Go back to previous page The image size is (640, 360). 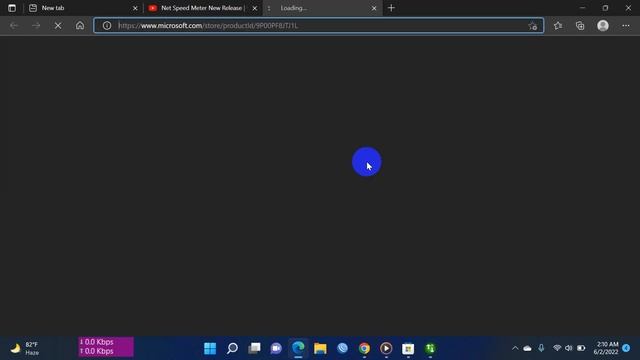tap(14, 26)
